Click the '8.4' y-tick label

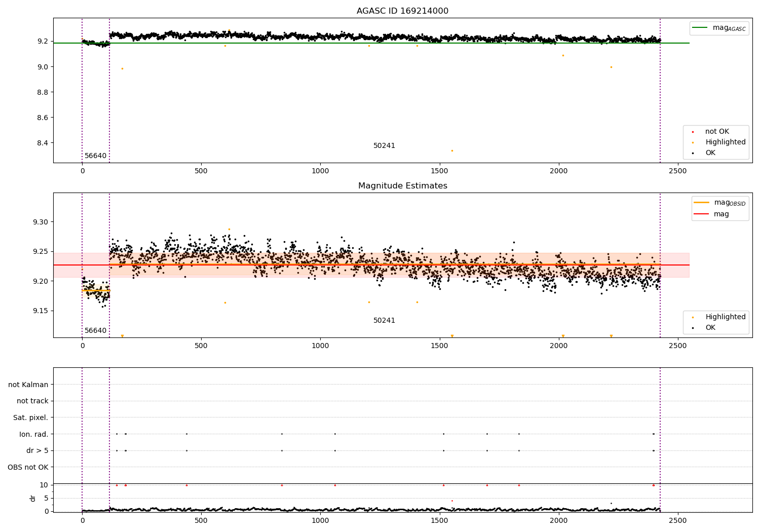pyautogui.click(x=43, y=143)
